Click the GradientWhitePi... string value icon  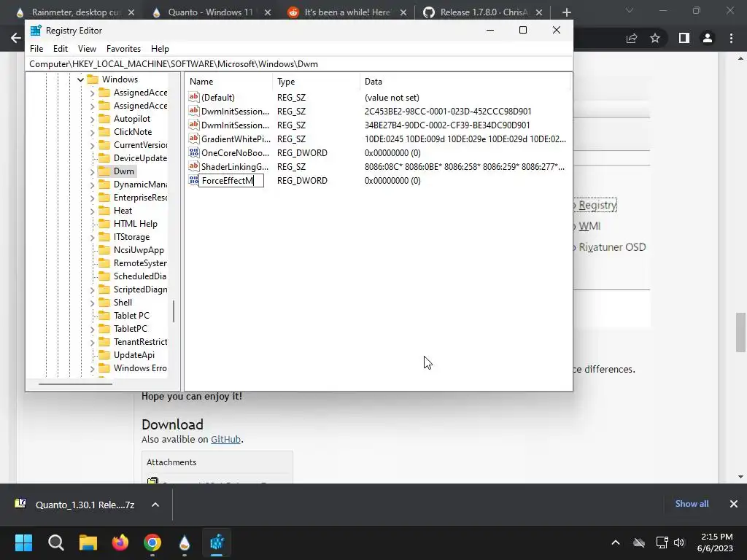pyautogui.click(x=193, y=139)
